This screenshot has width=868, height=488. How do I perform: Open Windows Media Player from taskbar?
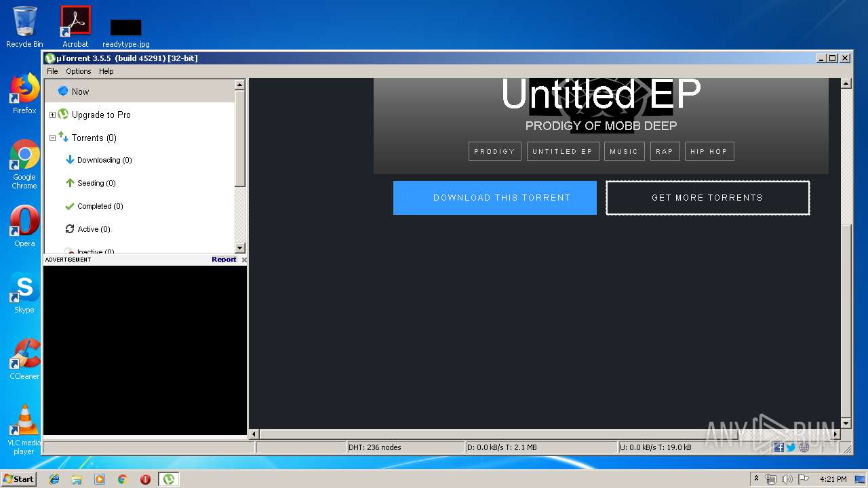pyautogui.click(x=100, y=479)
